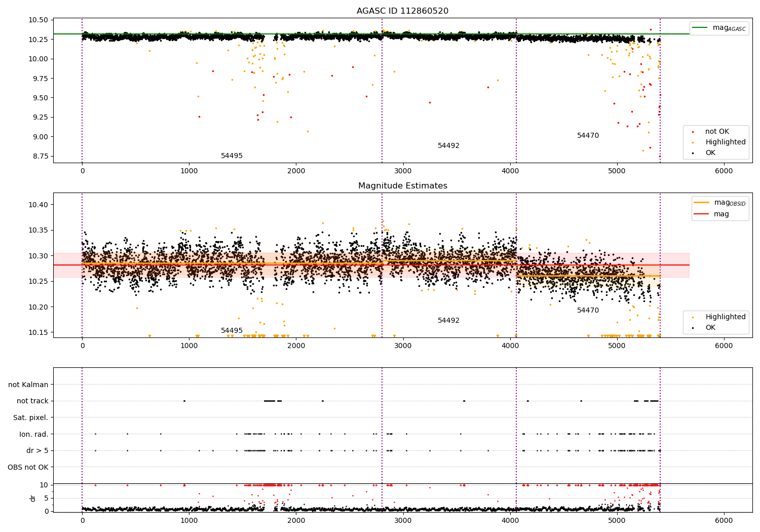Click annotation '54470' in the Magnitude Estimates plot
The image size is (760, 532).
click(x=588, y=311)
